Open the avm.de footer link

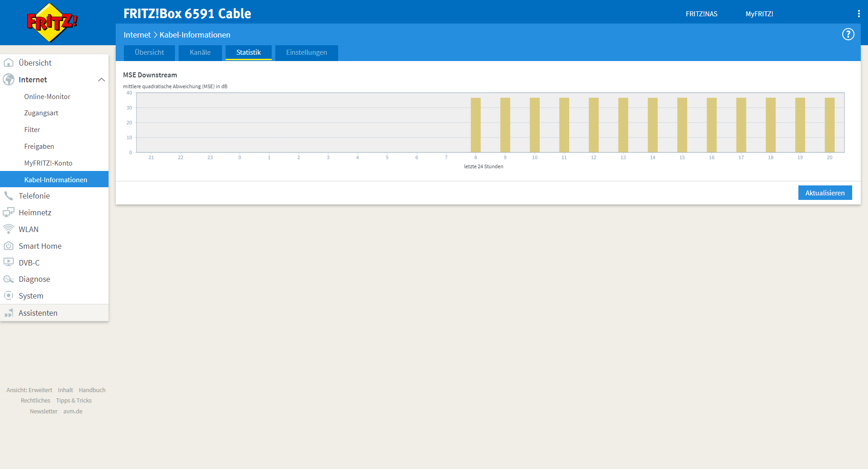coord(73,411)
